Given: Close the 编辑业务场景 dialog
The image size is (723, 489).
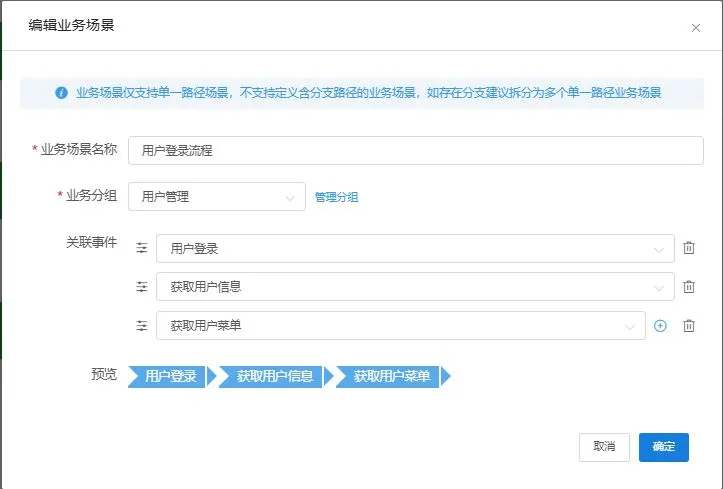Looking at the screenshot, I should [x=696, y=28].
